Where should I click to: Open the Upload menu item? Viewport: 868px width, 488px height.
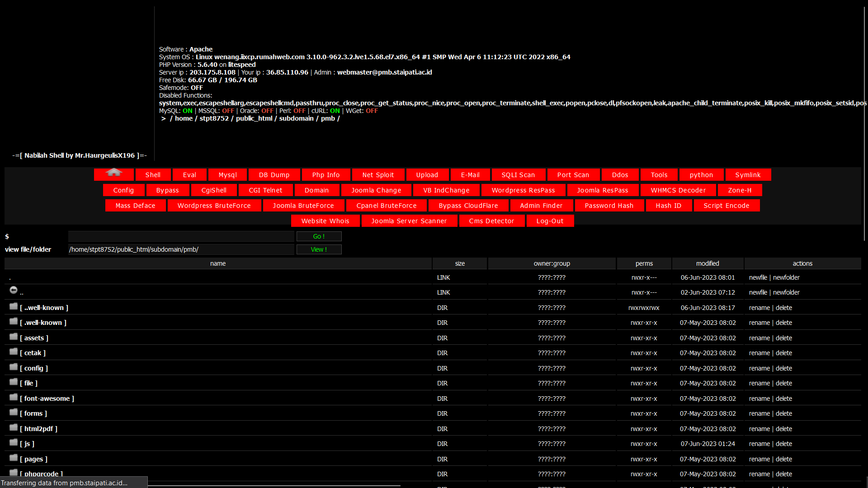(x=427, y=175)
